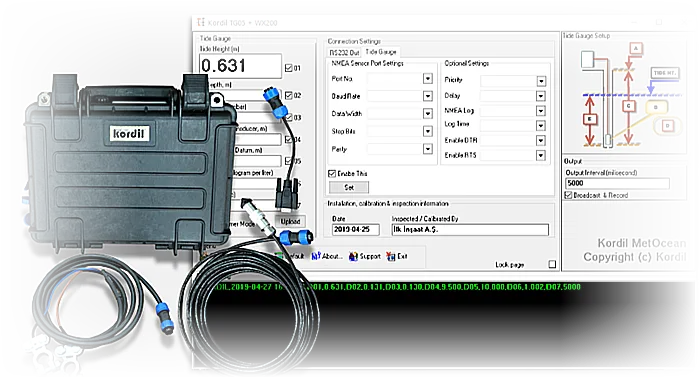Click label A in Tide Gauge Setup diagram
Viewport: 700px width, 378px height.
point(636,48)
